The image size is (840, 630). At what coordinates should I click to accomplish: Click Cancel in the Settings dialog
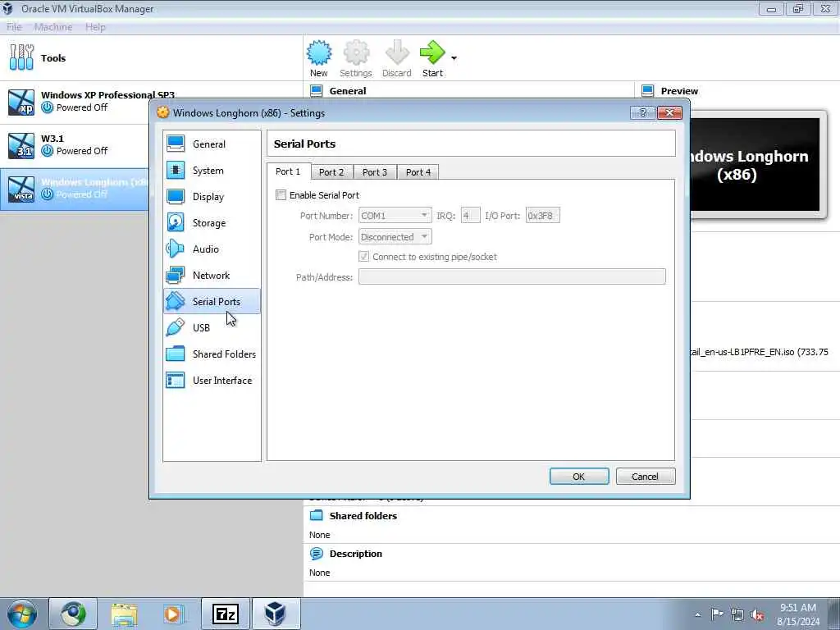(646, 477)
